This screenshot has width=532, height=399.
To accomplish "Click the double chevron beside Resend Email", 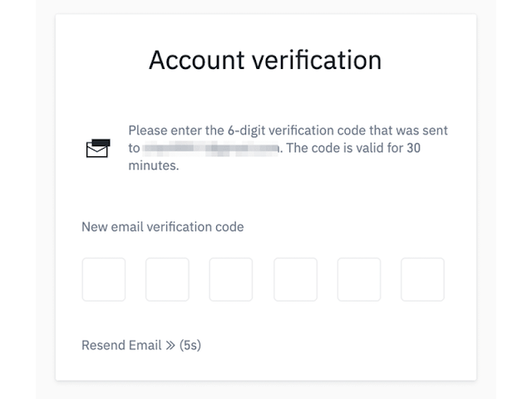I will (170, 345).
